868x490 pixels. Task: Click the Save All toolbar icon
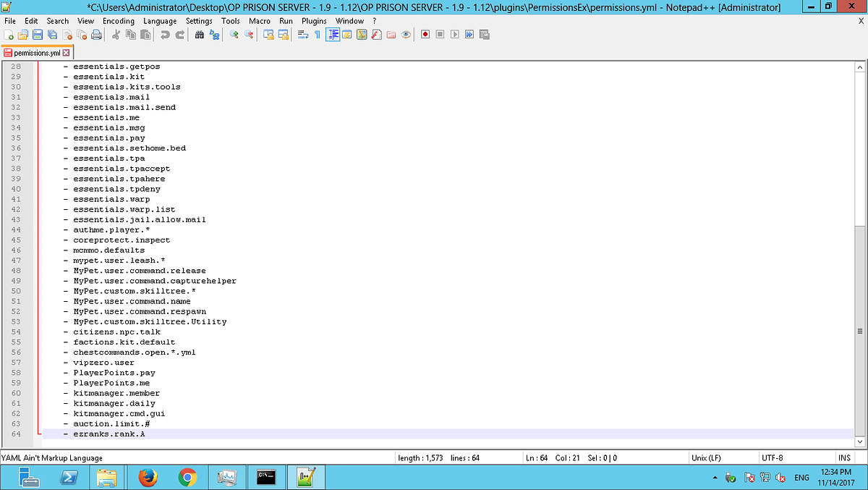pos(52,34)
